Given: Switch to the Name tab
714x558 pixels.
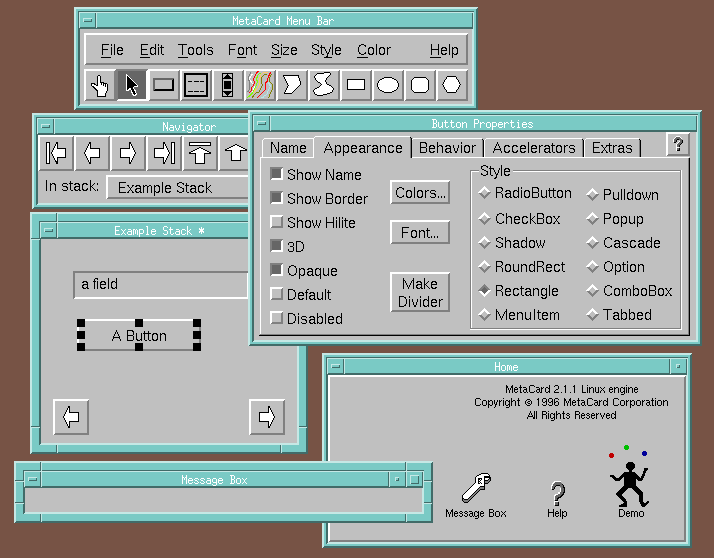Looking at the screenshot, I should pos(288,148).
